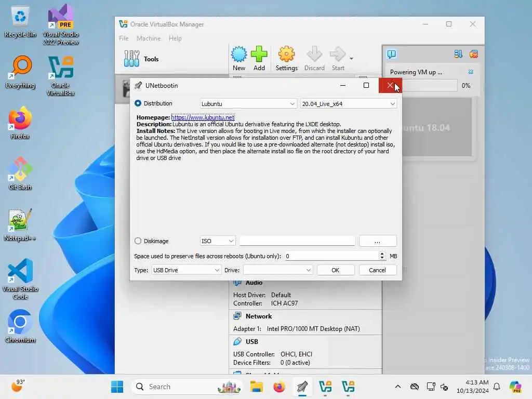Click the Powering VM up progress bar

tap(429, 86)
